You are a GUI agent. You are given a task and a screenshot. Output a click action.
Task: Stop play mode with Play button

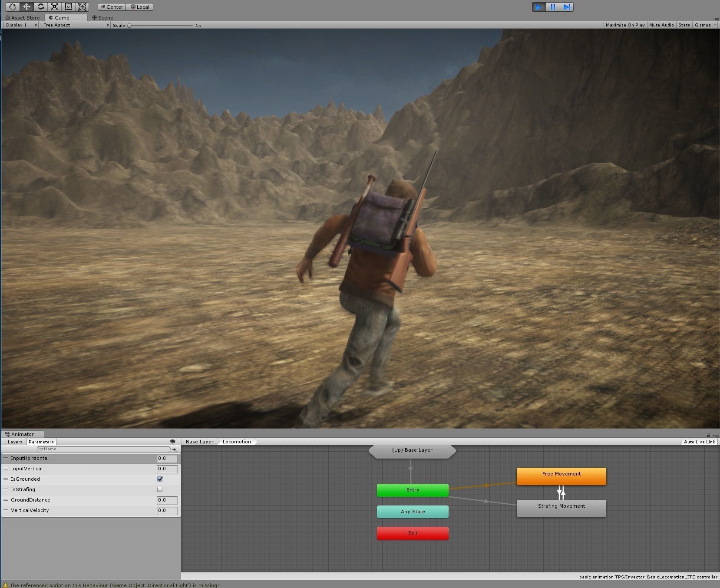(538, 7)
